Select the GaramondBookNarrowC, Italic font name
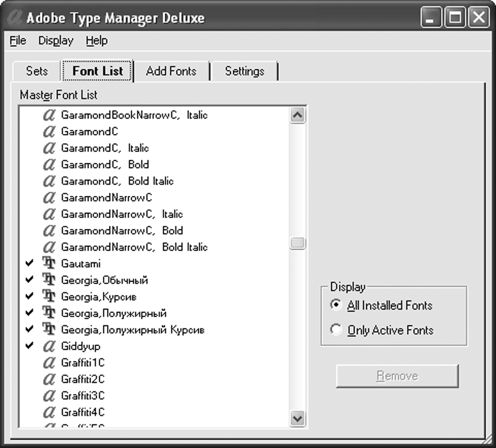The width and height of the screenshot is (496, 448). (134, 115)
